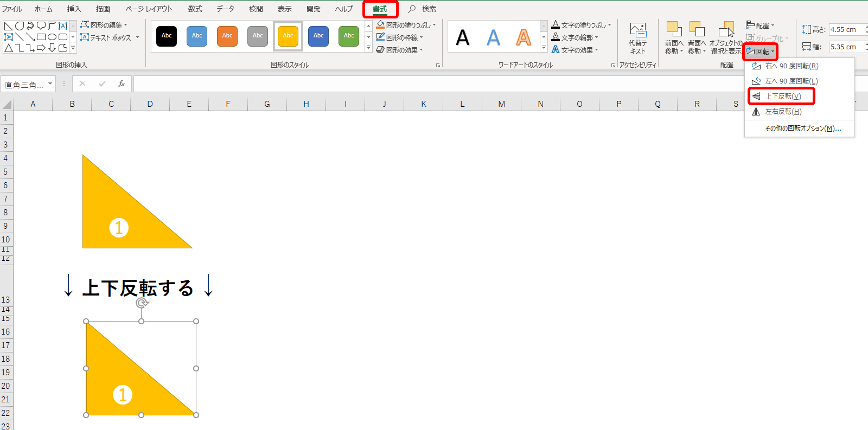Click the 高さ height input field
This screenshot has height=430, width=868.
pyautogui.click(x=848, y=29)
